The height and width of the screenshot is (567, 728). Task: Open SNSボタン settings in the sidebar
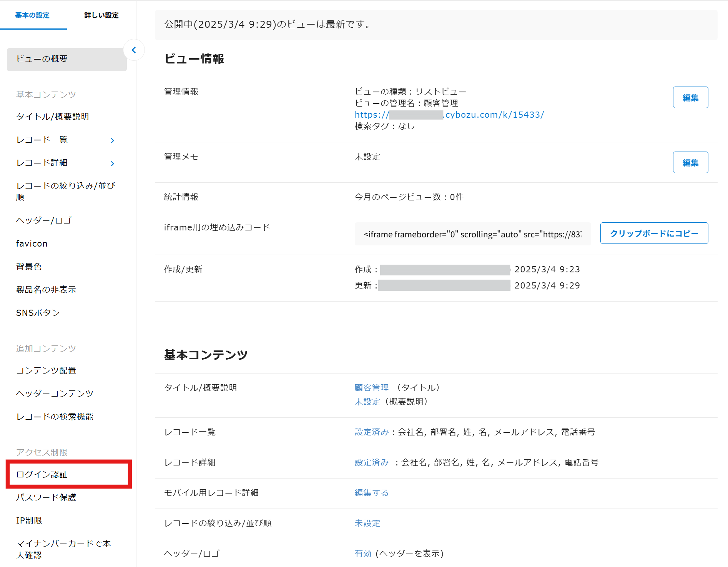coord(38,313)
